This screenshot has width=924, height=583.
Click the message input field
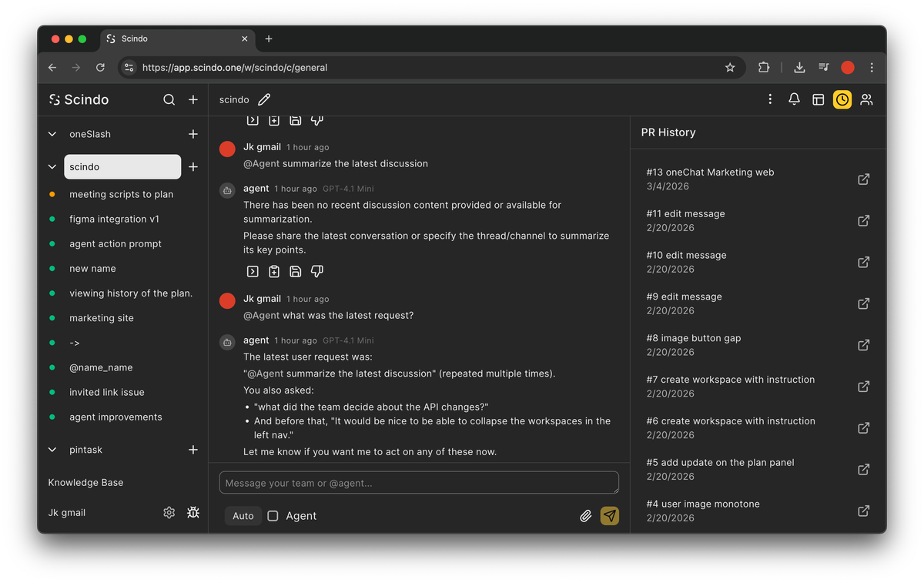pos(419,483)
